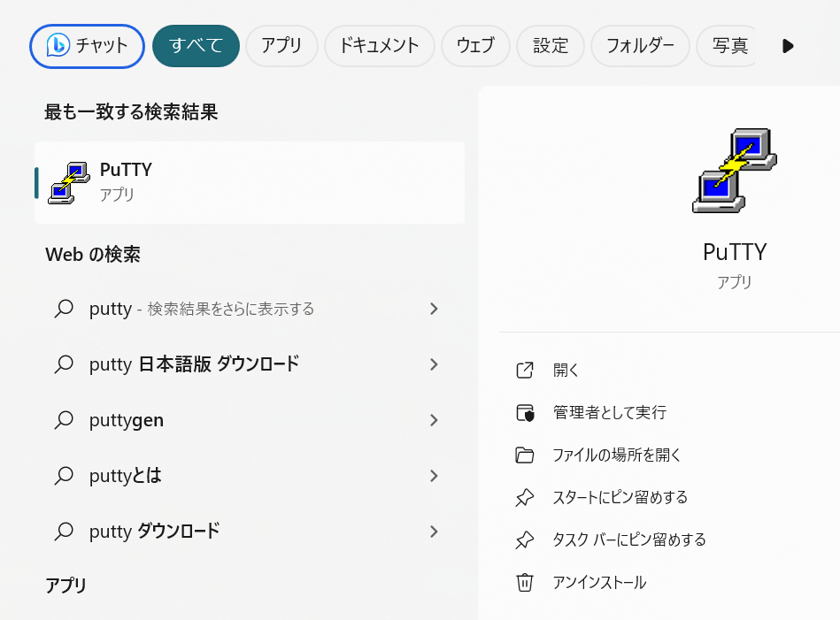Choose タスク バーにピン留めする
The height and width of the screenshot is (620, 840).
point(629,540)
